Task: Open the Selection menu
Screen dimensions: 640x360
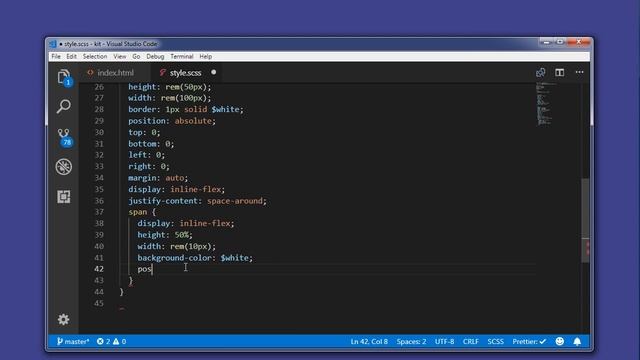Action: tap(95, 56)
